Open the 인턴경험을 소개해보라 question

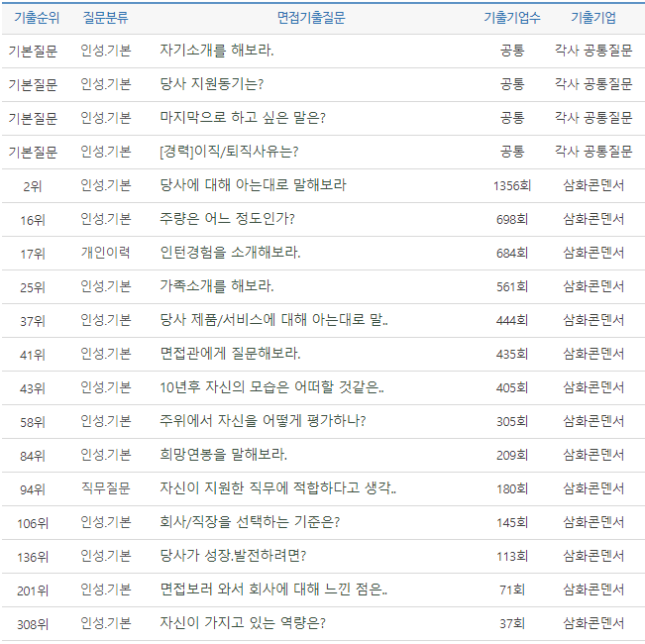[230, 253]
